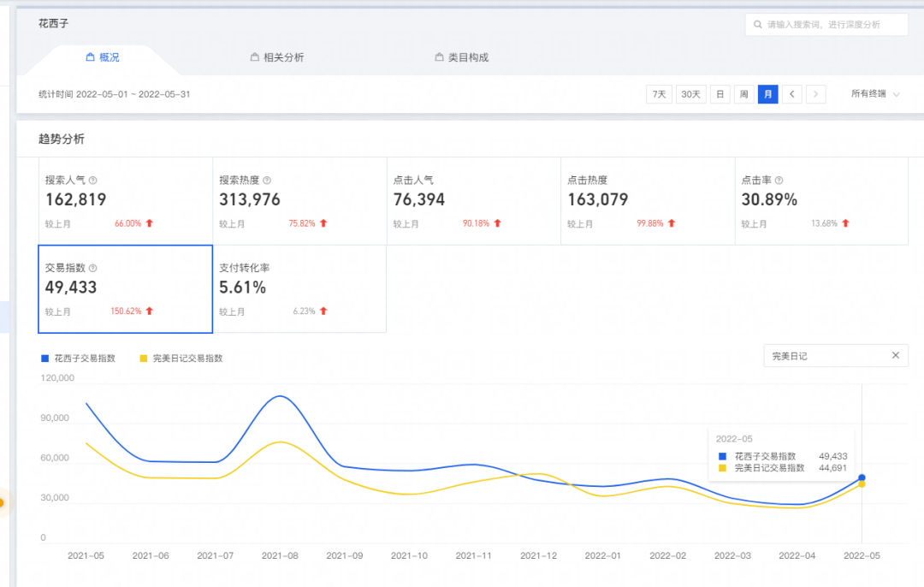Click the question mark icon next to 点击率
This screenshot has height=587, width=924.
pyautogui.click(x=779, y=181)
